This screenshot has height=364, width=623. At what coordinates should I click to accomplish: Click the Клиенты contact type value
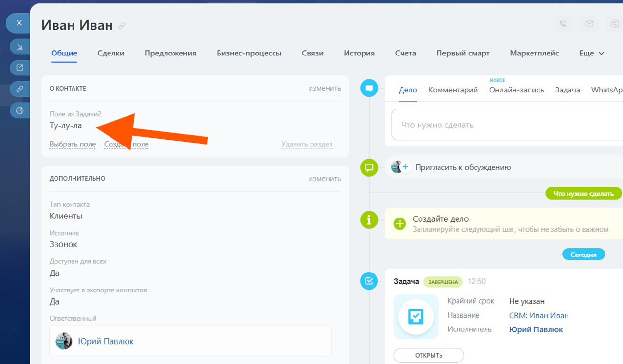click(x=66, y=216)
